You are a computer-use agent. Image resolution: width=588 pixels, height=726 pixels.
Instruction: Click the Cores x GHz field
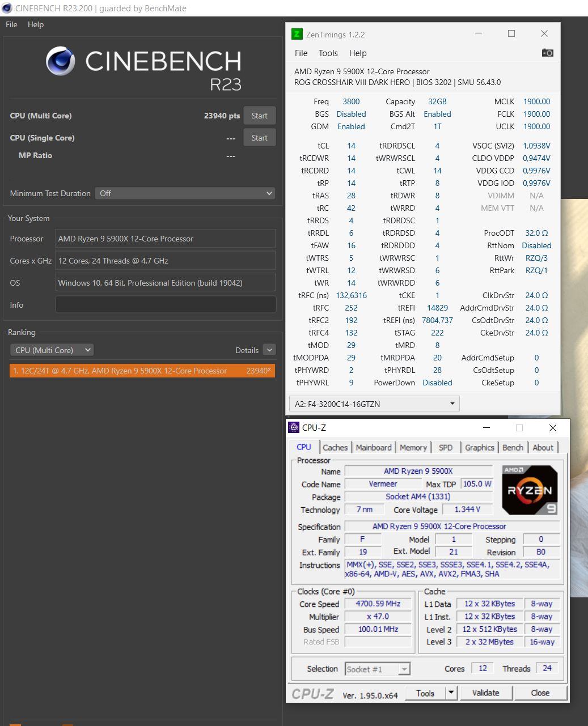(166, 261)
